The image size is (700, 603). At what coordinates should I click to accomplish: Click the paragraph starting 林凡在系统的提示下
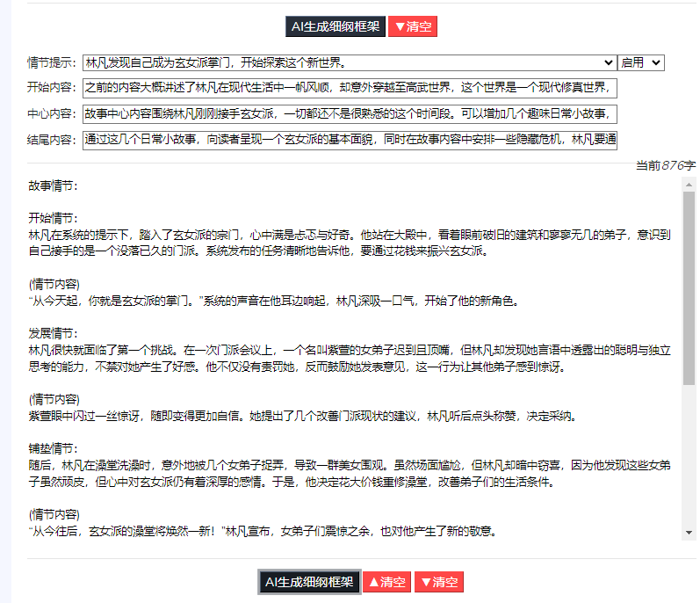(x=350, y=243)
